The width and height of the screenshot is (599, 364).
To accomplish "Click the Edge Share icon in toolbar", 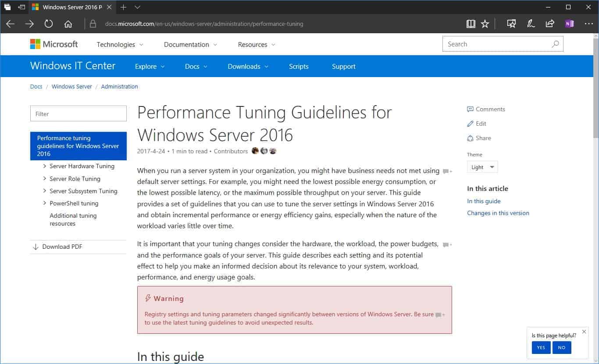I will point(550,24).
